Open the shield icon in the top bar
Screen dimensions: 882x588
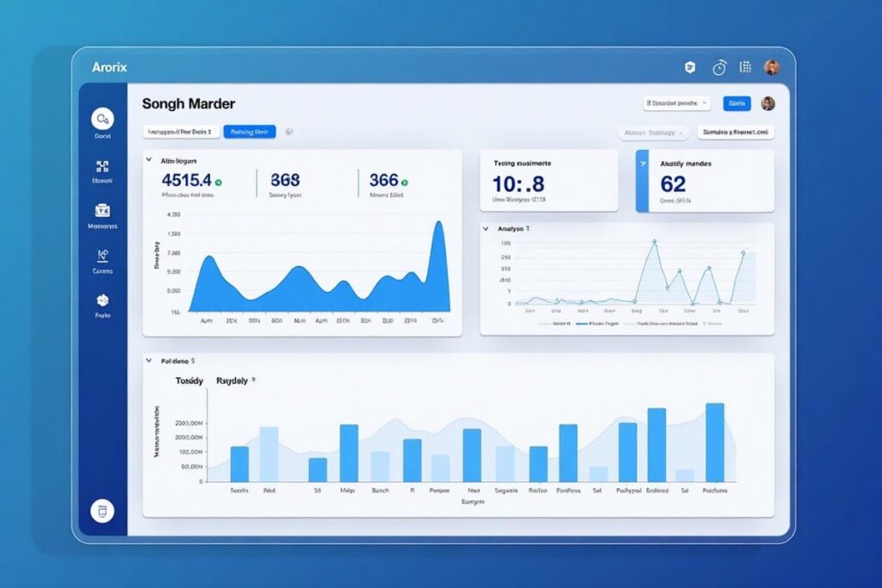(689, 67)
